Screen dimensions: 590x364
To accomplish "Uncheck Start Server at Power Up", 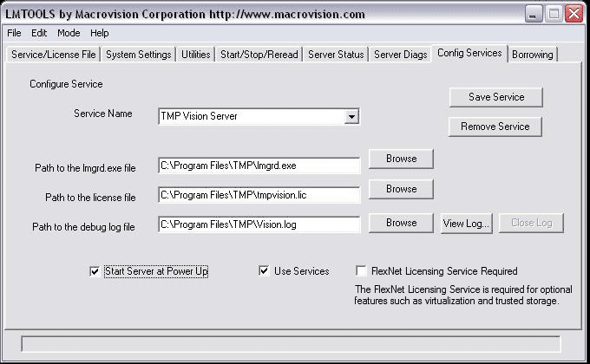I will pos(95,271).
